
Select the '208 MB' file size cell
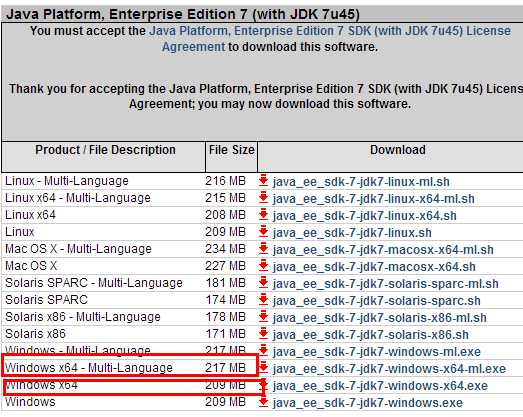225,215
